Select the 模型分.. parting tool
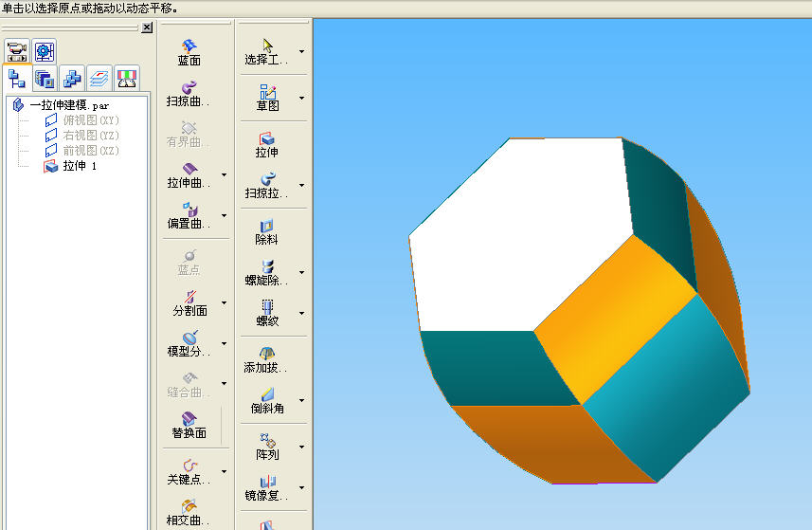 coord(188,344)
